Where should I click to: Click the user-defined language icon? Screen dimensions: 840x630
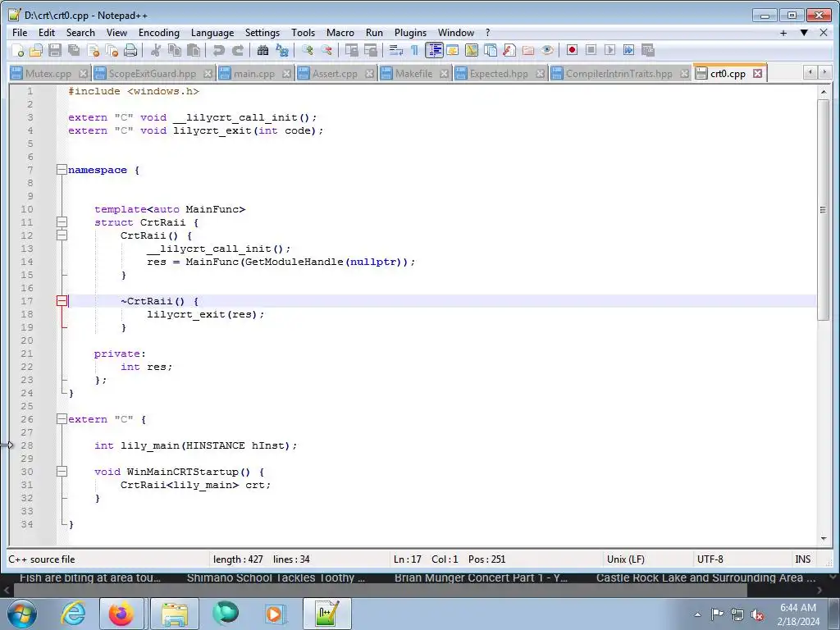[453, 50]
